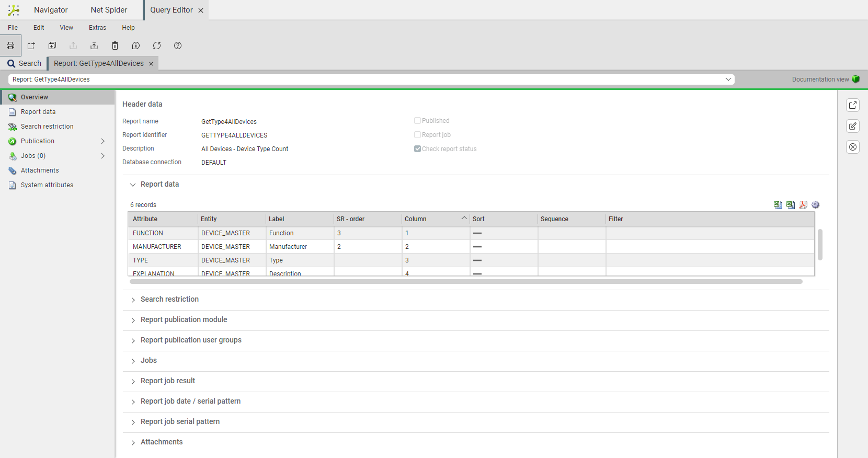Click the trash delete icon
This screenshot has width=868, height=458.
[x=115, y=46]
